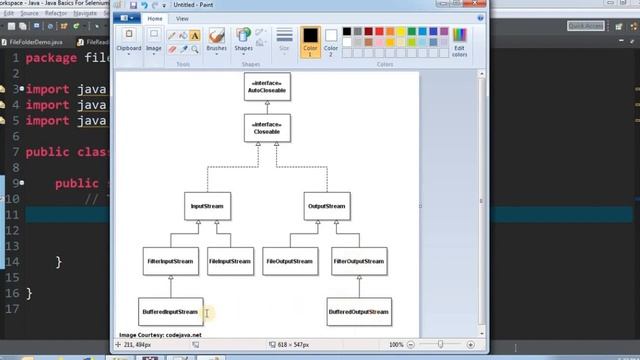Image resolution: width=640 pixels, height=360 pixels.
Task: Open the Eclipse Edit menu
Action: tap(9, 13)
